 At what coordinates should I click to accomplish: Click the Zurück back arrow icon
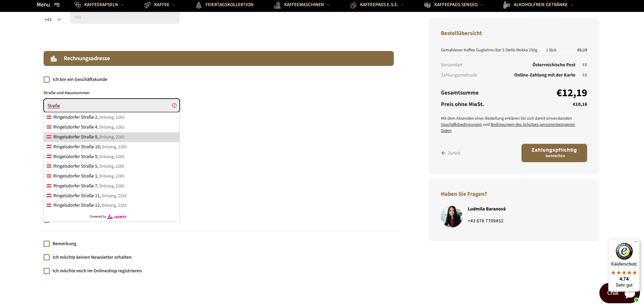tap(444, 153)
